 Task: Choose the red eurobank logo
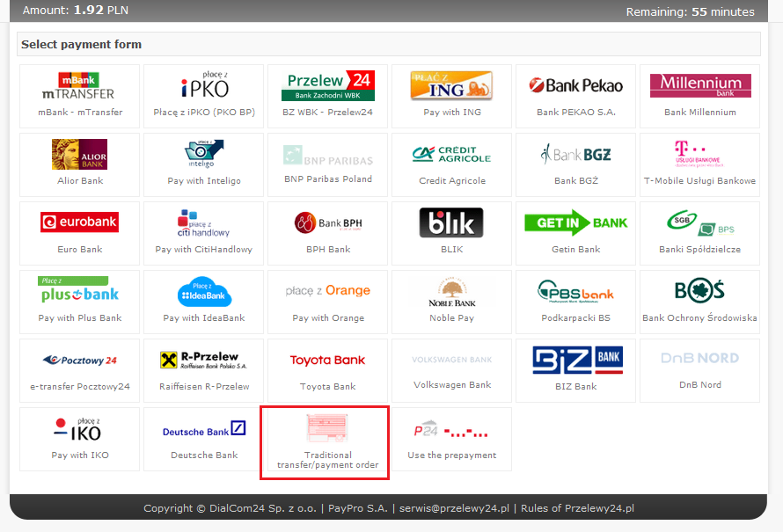79,222
